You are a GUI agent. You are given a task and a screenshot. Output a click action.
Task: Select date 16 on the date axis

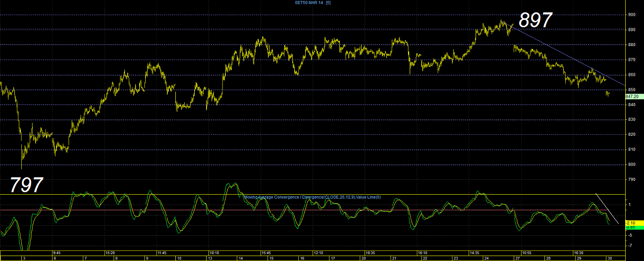click(x=301, y=258)
